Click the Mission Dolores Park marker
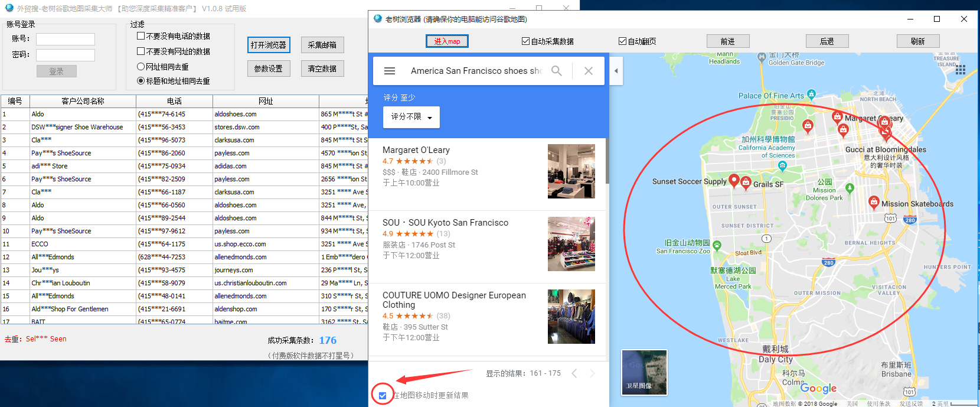The image size is (980, 407). (x=850, y=188)
